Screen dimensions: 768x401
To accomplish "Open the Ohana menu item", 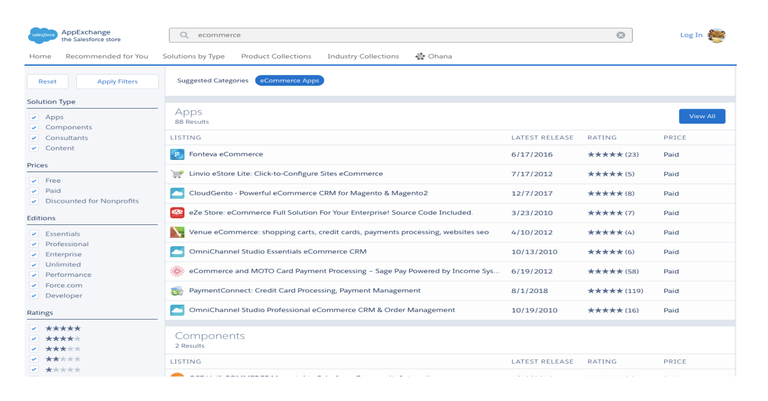I will pyautogui.click(x=440, y=56).
